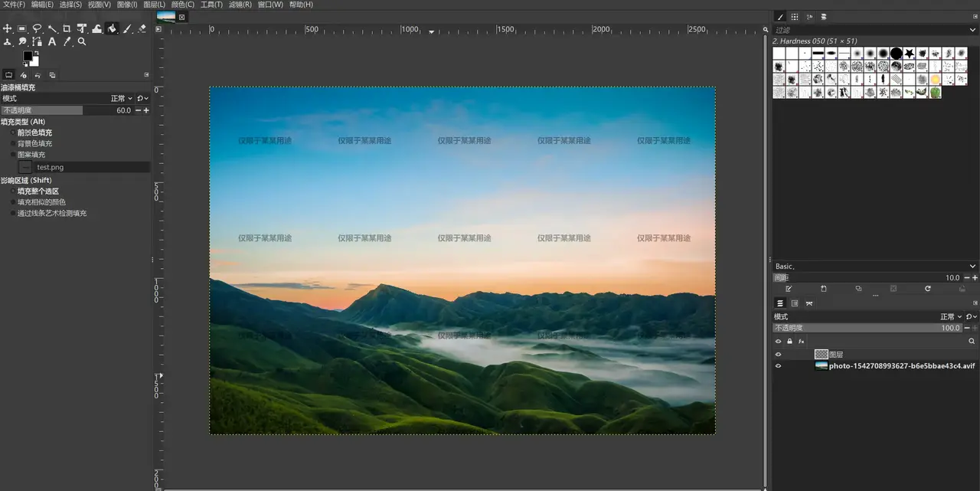Toggle visibility of the photo-1542708993627 layer
This screenshot has height=491, width=980.
[778, 365]
